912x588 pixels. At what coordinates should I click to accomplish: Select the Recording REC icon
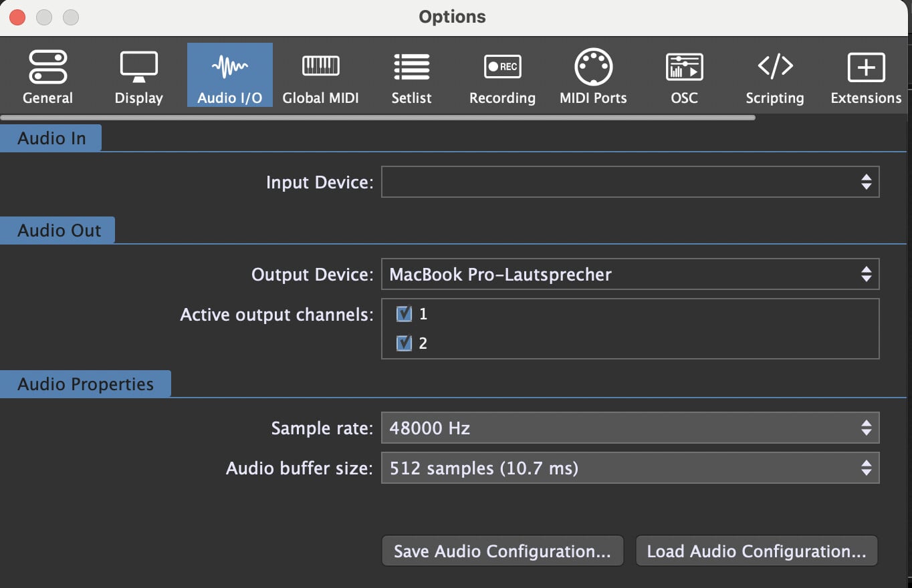pos(502,67)
